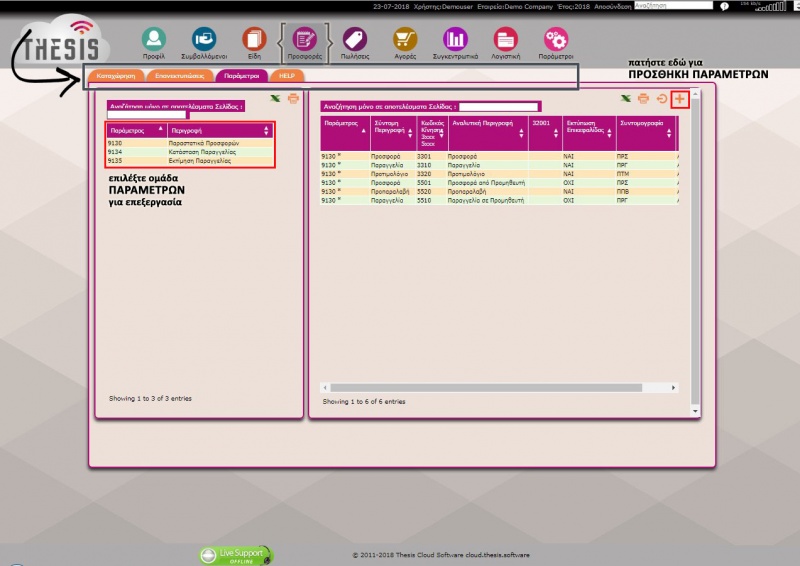Click the orange plus add-parameter icon

[680, 99]
